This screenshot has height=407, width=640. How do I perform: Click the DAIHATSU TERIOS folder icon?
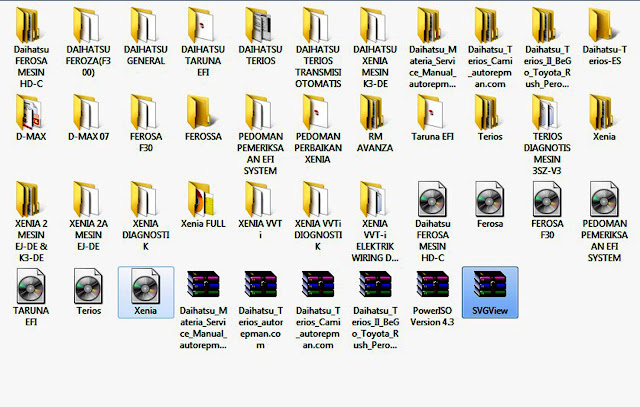[x=260, y=25]
